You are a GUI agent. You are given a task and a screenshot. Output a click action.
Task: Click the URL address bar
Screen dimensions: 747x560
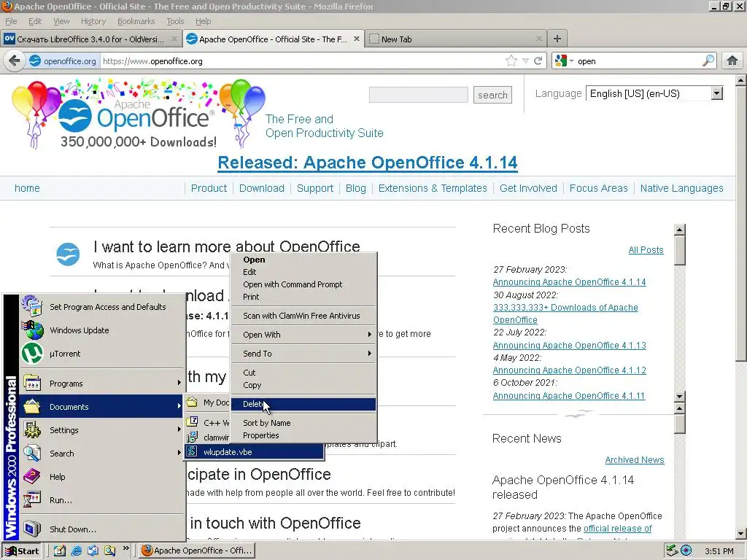tap(303, 61)
